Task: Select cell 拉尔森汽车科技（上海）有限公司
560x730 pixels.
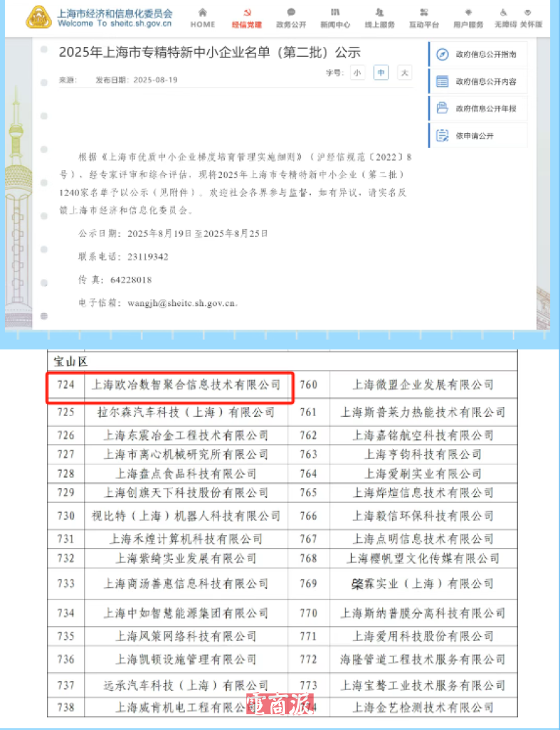Action: pos(186,412)
